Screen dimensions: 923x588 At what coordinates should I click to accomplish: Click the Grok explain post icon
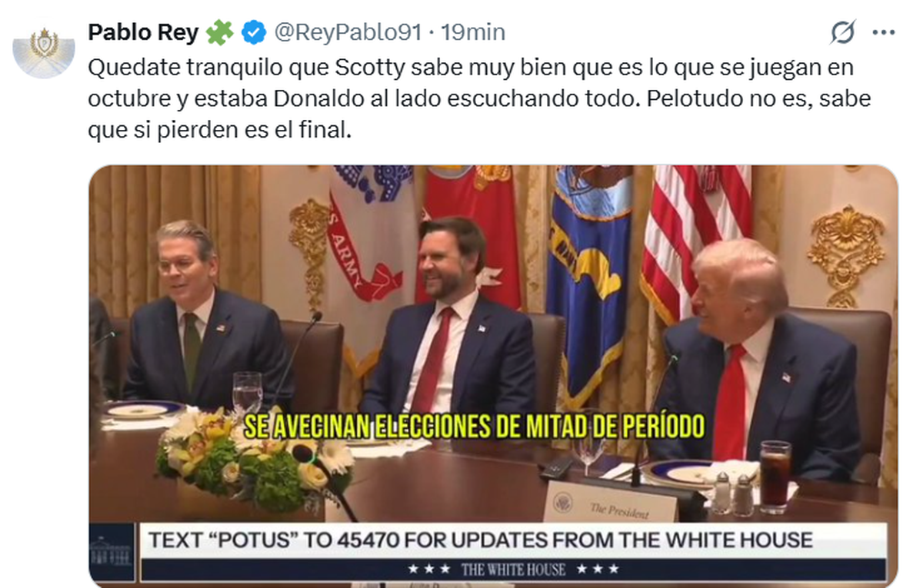pyautogui.click(x=843, y=32)
